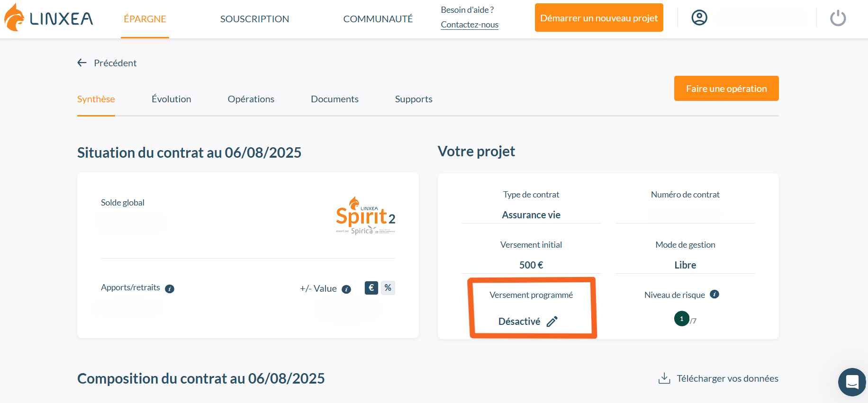Click the Assurance vie contract type
Image resolution: width=868 pixels, height=403 pixels.
pyautogui.click(x=531, y=215)
